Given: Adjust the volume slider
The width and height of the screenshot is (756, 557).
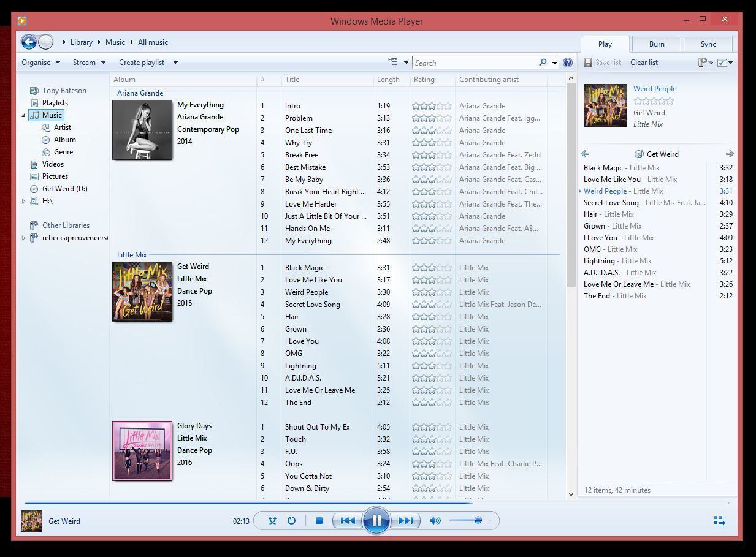Looking at the screenshot, I should [x=478, y=520].
